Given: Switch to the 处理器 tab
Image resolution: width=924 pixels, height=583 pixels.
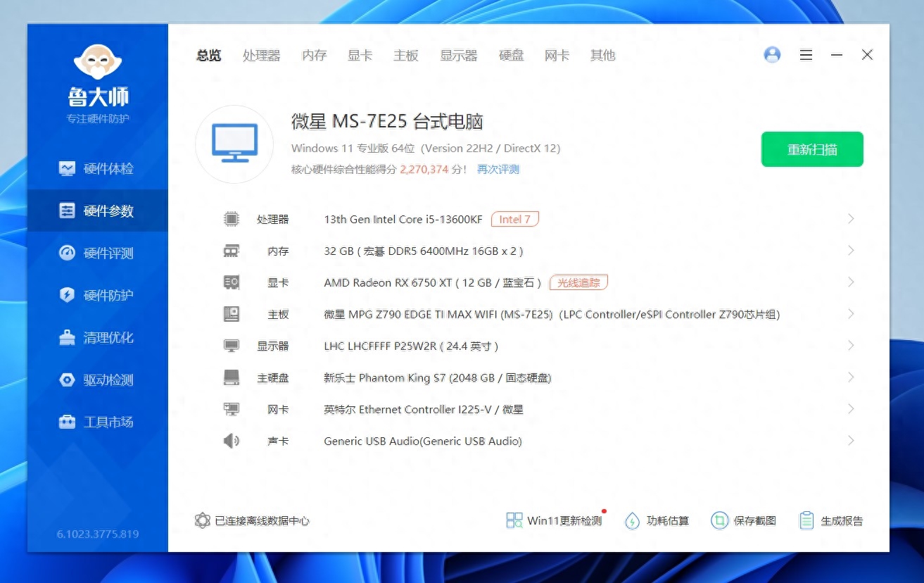Looking at the screenshot, I should 262,56.
